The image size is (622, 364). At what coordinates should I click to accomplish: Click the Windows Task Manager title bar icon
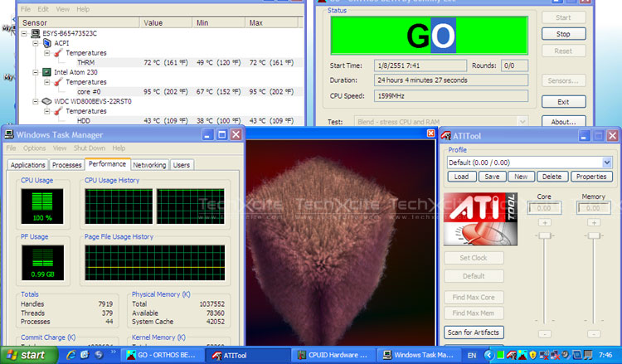coord(9,135)
